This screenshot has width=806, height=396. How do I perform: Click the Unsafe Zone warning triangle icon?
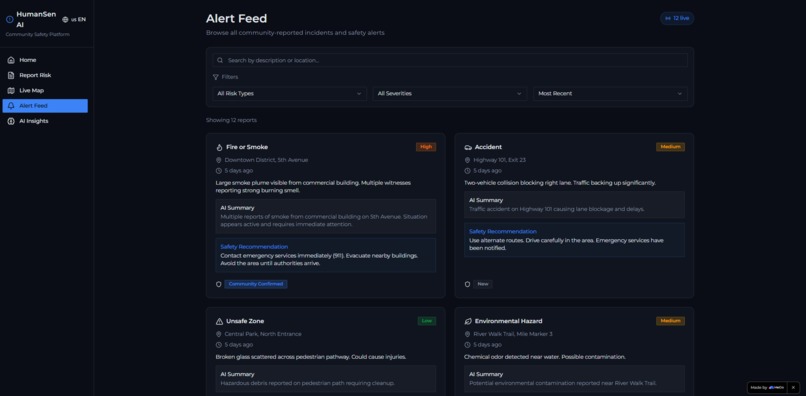219,321
